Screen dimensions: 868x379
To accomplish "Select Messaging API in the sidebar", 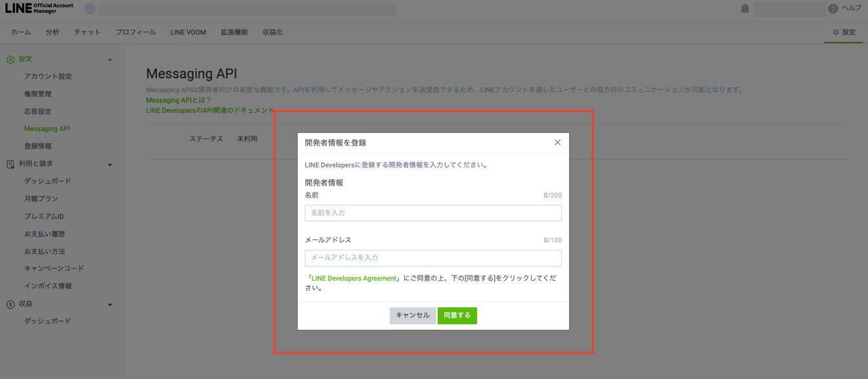I will (x=47, y=129).
